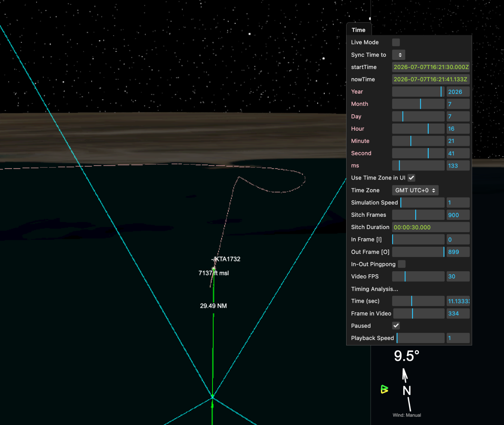The height and width of the screenshot is (425, 504).
Task: Collapse the Time panel tab
Action: point(358,30)
